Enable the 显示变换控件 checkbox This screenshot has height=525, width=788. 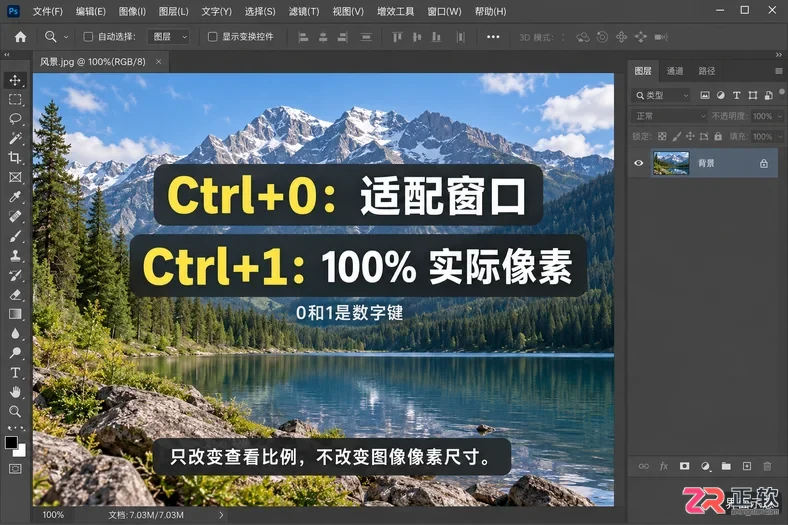click(x=213, y=37)
